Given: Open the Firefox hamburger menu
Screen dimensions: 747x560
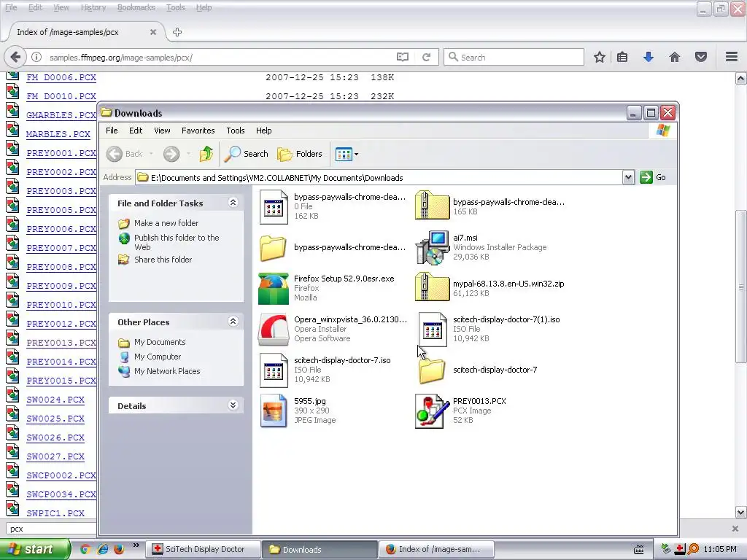Looking at the screenshot, I should coord(732,57).
